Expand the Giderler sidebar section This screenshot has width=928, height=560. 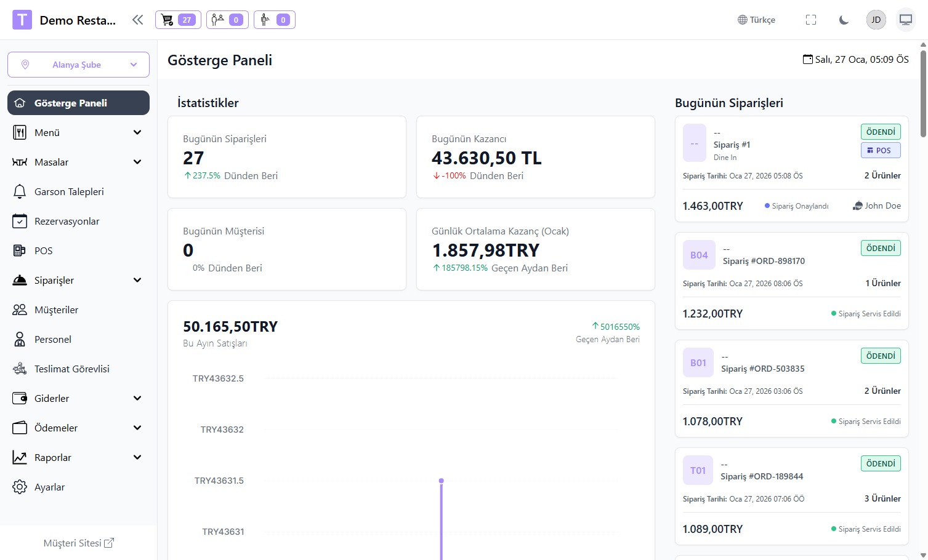[x=78, y=398]
